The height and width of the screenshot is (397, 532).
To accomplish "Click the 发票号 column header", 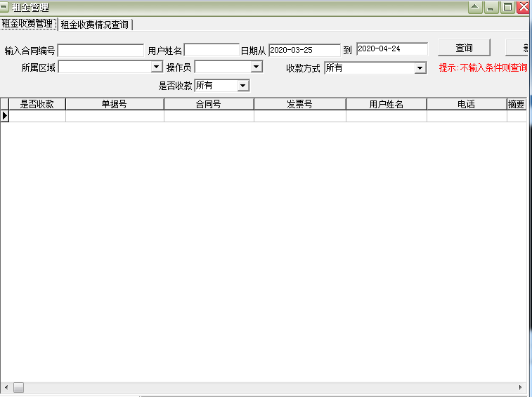I will click(x=300, y=104).
